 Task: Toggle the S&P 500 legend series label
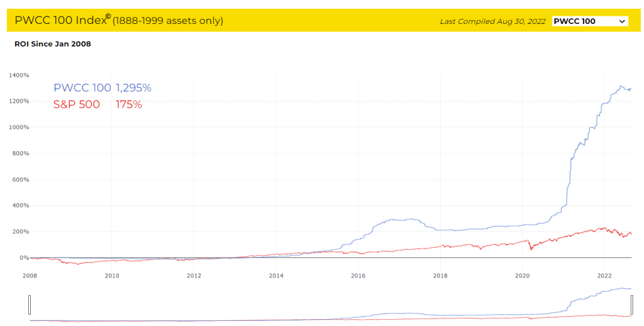tap(77, 104)
